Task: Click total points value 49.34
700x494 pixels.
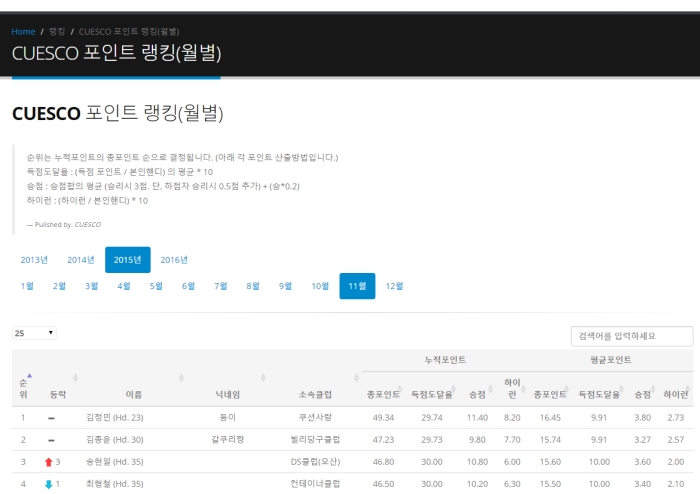Action: (x=383, y=418)
